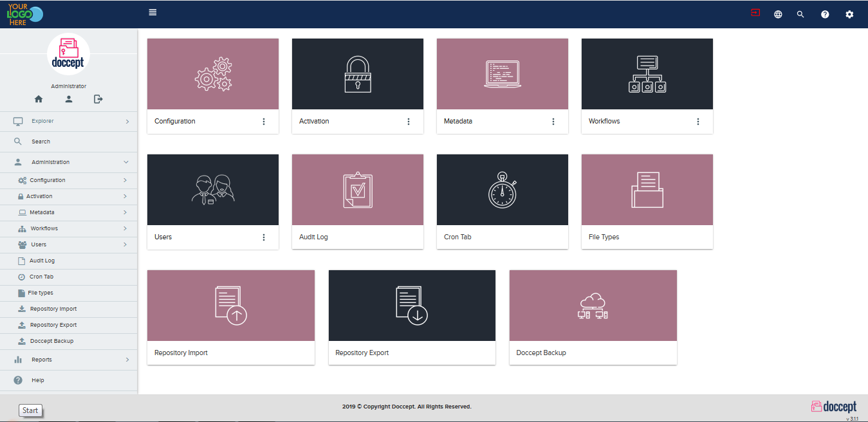The image size is (868, 422).
Task: Click the hamburger menu icon in header
Action: click(x=152, y=12)
